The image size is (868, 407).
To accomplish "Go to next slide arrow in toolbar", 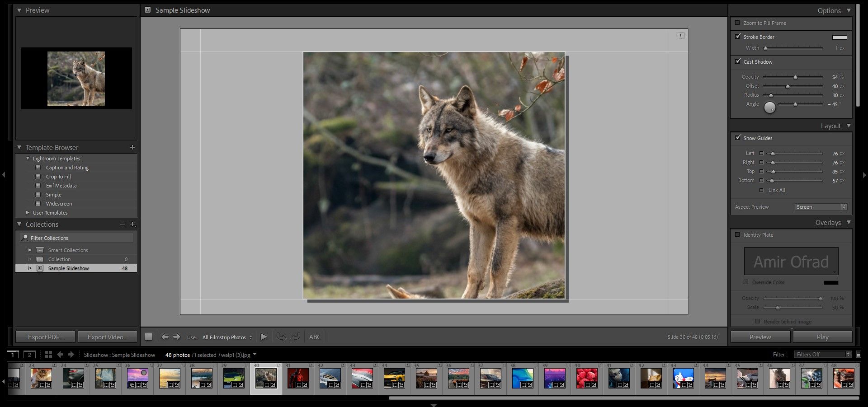I will tap(177, 337).
